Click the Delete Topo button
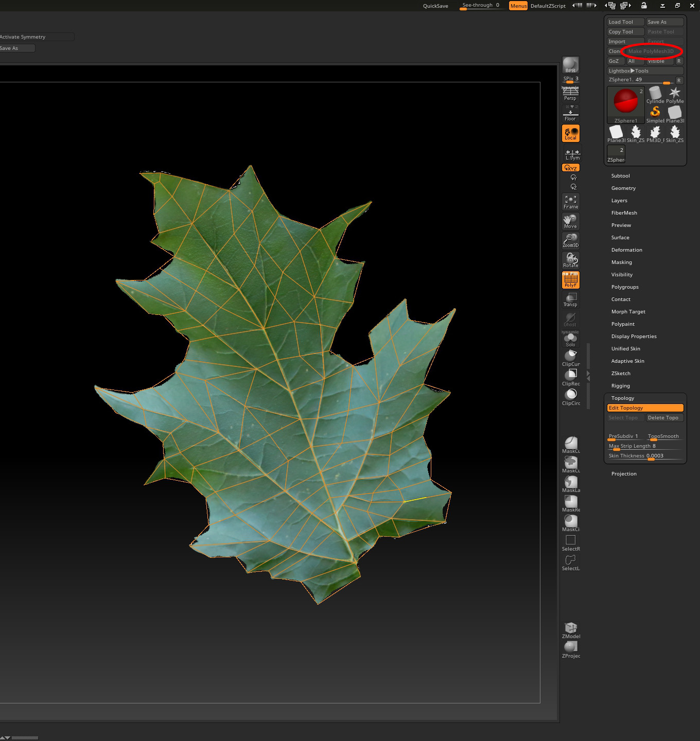 665,417
